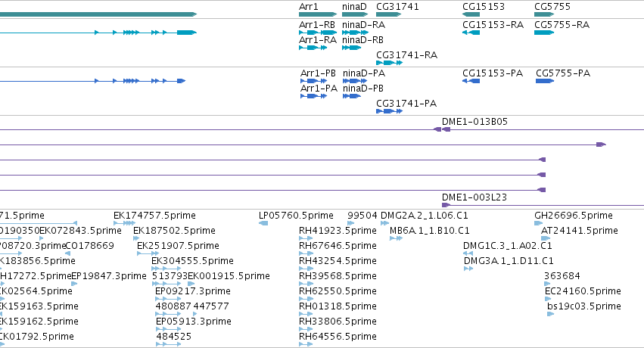Screen dimensions: 644x348
Task: Select the bs19c03.5prime EST label
Action: (584, 306)
